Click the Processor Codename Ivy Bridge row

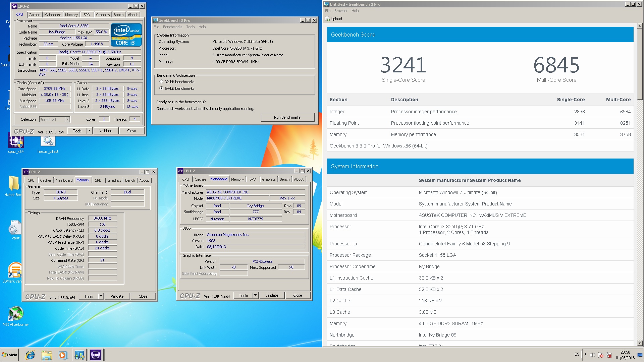tap(480, 266)
